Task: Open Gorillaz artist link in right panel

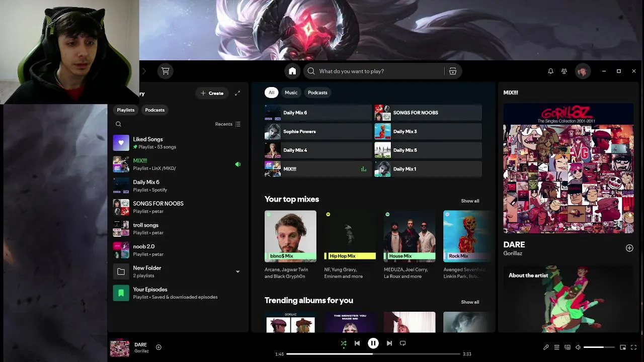Action: (513, 253)
